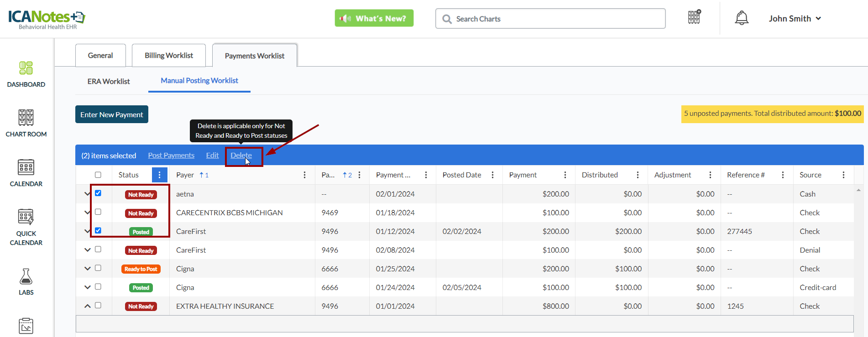Expand the CareFirst 02/08/2024 row
Viewport: 868px width, 337px height.
(87, 250)
